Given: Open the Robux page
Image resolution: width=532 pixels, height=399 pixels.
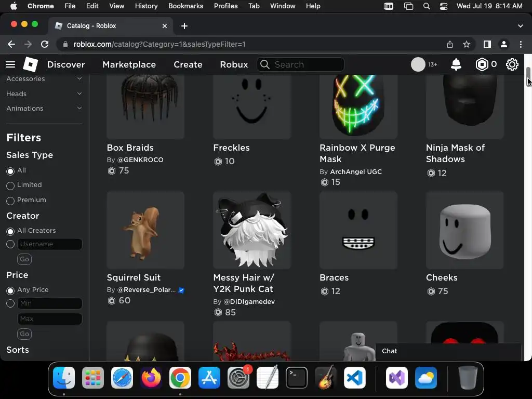Looking at the screenshot, I should (x=234, y=64).
